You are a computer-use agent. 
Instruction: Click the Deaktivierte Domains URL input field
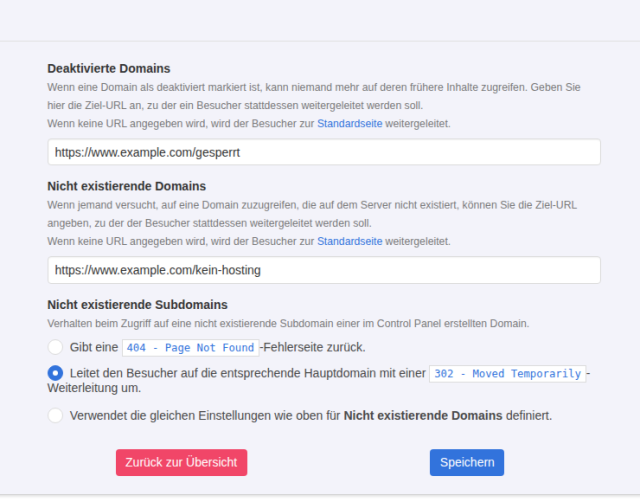(324, 152)
